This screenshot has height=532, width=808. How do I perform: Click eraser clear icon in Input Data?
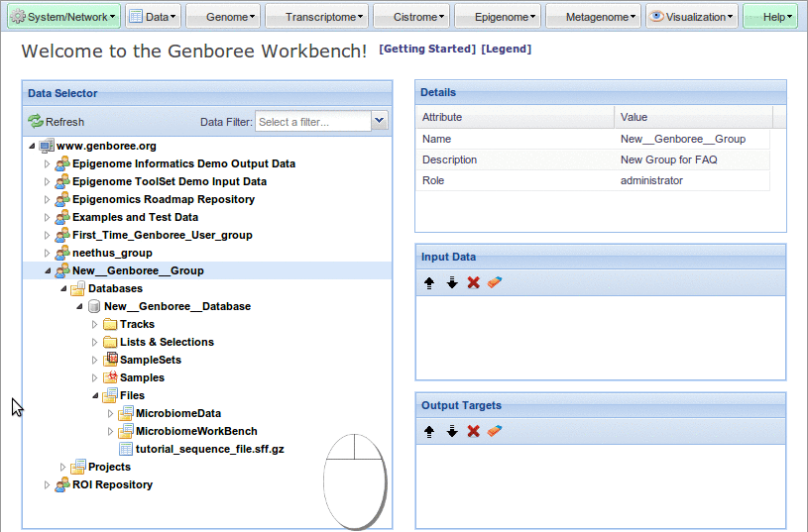tap(495, 283)
